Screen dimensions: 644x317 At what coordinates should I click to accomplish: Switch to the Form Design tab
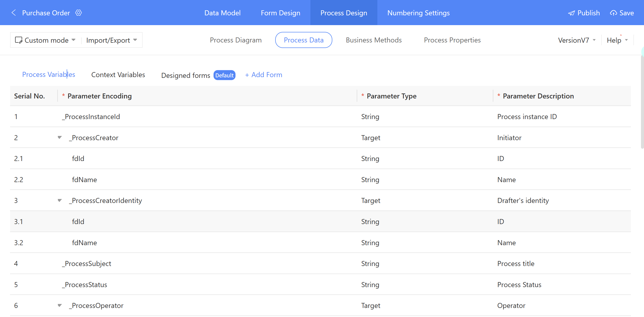point(280,13)
